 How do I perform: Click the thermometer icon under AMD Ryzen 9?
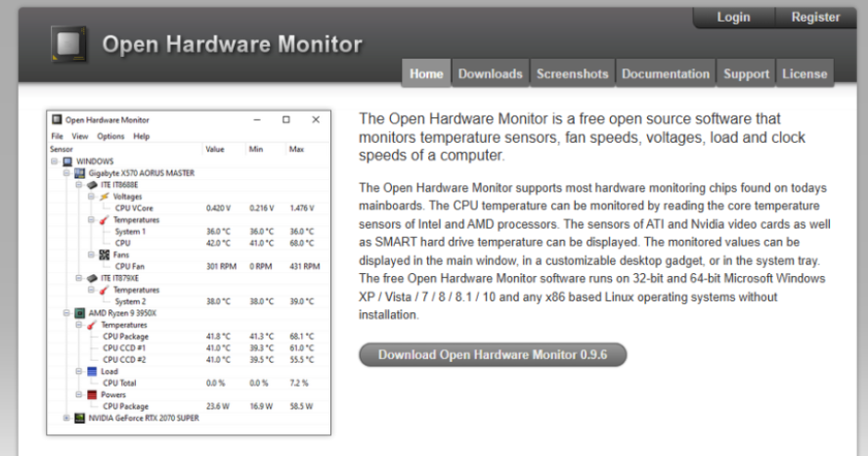(92, 325)
